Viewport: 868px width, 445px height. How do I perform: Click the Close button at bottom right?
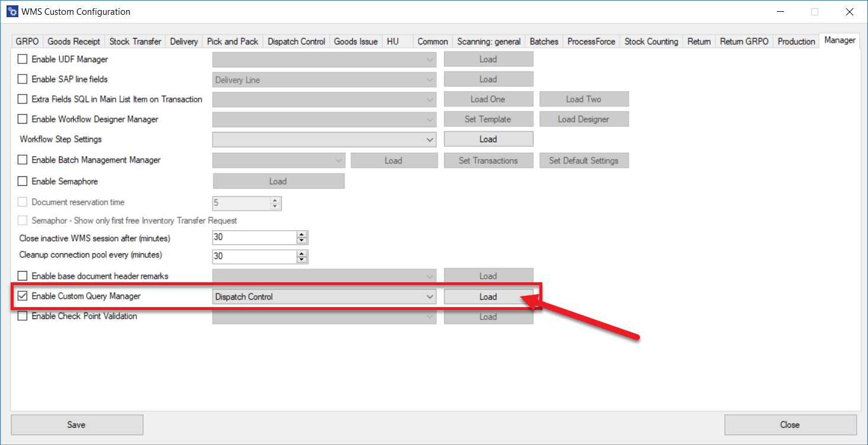790,425
